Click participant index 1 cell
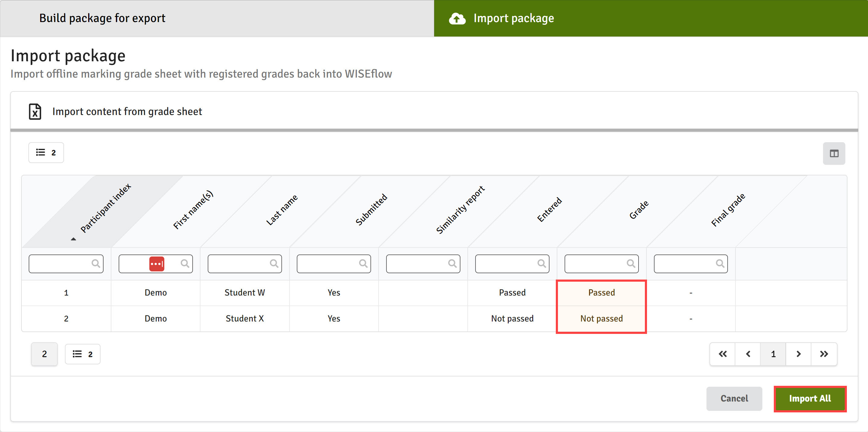Viewport: 868px width, 432px height. click(x=66, y=293)
